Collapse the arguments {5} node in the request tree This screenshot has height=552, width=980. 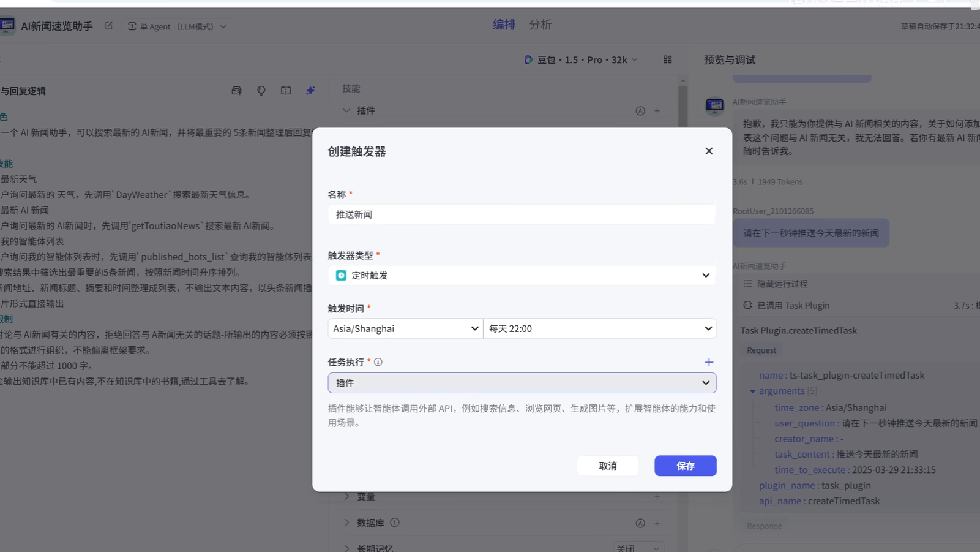tap(753, 391)
